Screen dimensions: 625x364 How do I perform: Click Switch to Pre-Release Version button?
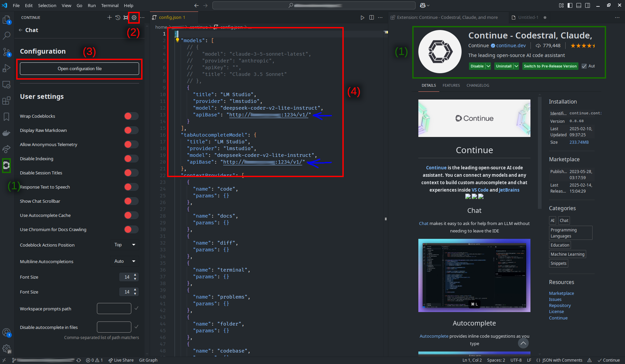(550, 66)
